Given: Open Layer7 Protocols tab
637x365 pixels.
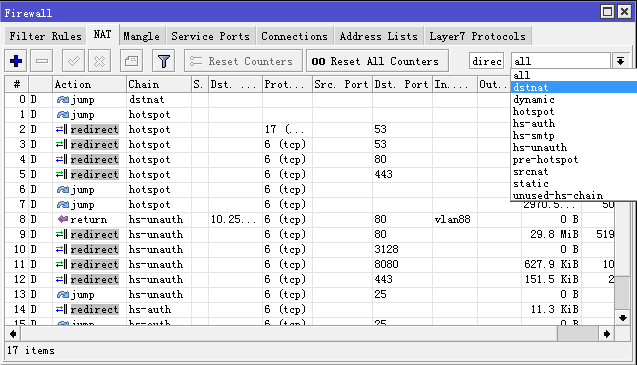Looking at the screenshot, I should click(478, 36).
